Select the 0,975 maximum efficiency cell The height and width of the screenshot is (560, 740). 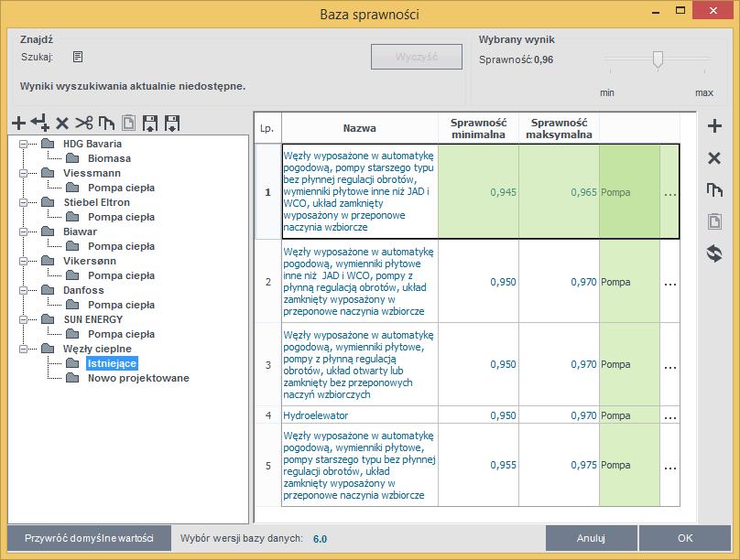559,465
